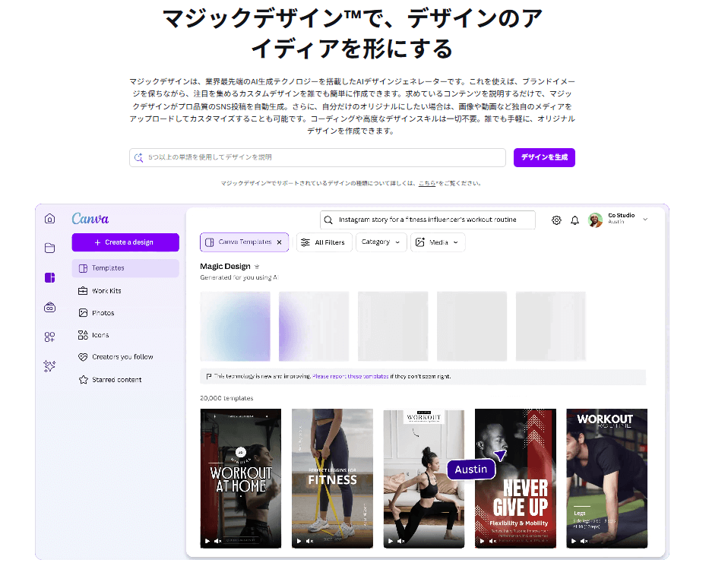The image size is (728, 566).
Task: Click the デザインを生成 button
Action: click(x=544, y=157)
